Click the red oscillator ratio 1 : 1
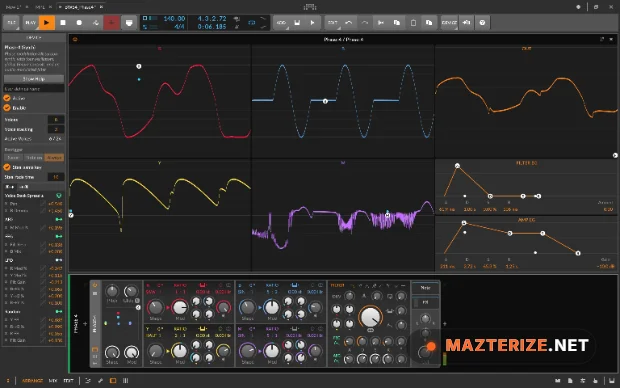 pos(180,291)
